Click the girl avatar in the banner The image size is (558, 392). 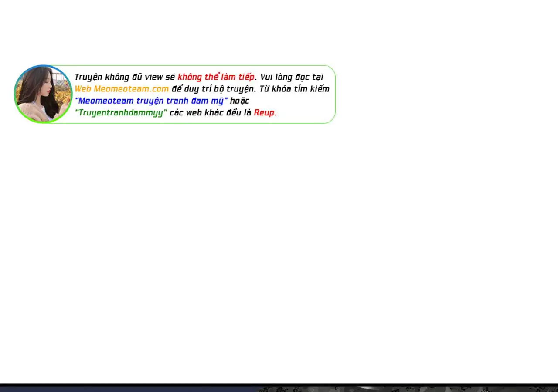coord(43,94)
